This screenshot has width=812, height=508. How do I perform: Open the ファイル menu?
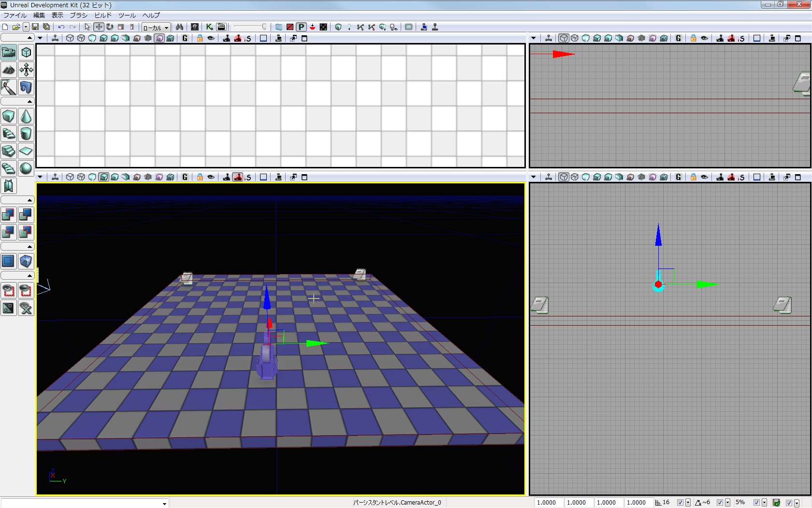pyautogui.click(x=15, y=15)
